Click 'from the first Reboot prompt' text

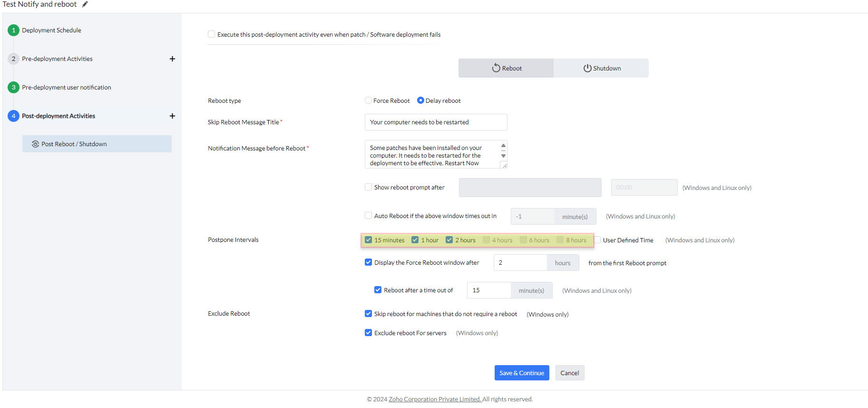[x=627, y=263]
